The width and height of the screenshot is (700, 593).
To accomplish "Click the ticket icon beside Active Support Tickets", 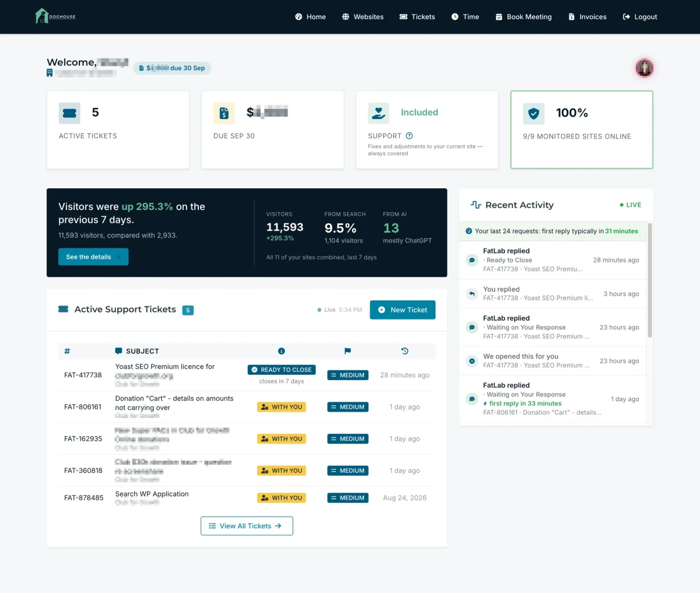I will point(64,310).
